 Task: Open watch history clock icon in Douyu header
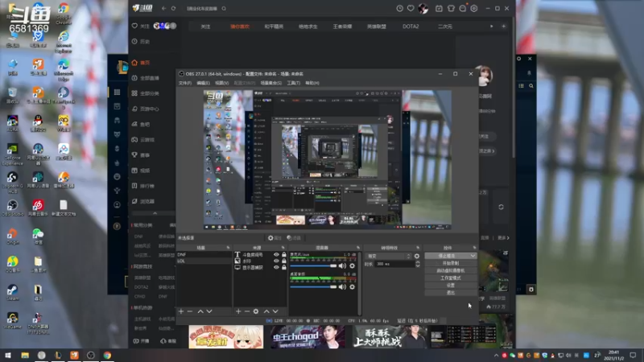click(399, 9)
